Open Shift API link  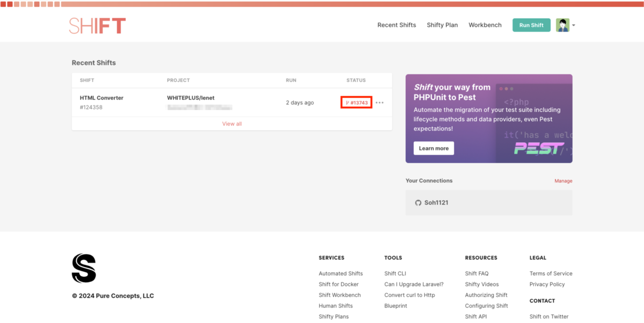click(x=475, y=317)
